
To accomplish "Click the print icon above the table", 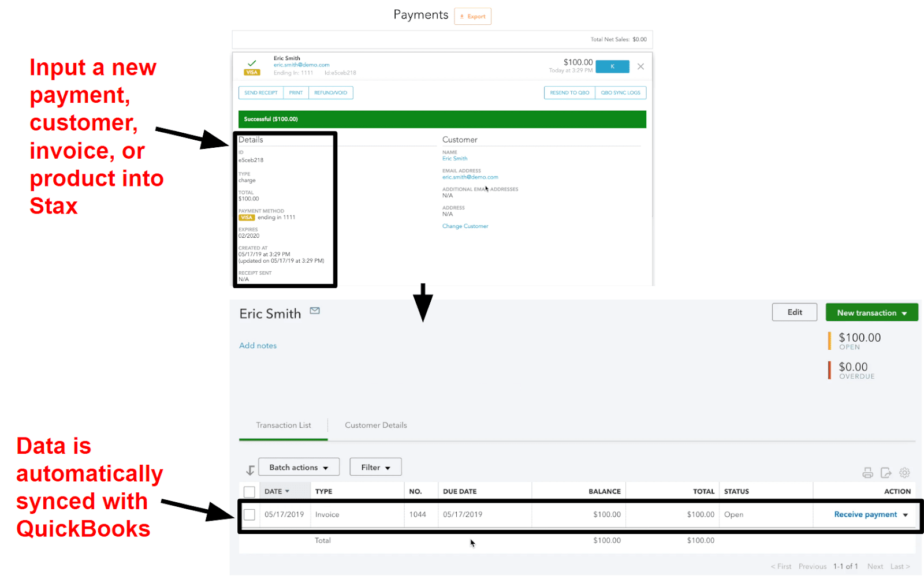I will coord(867,473).
